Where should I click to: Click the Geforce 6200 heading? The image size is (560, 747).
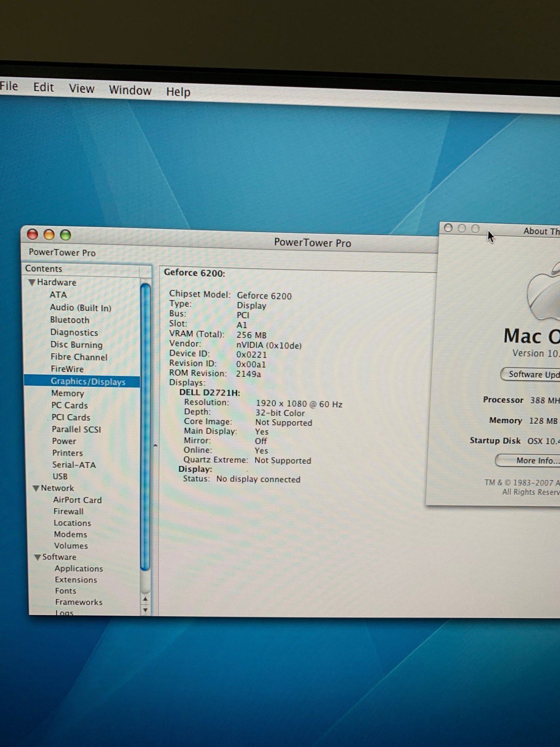pyautogui.click(x=195, y=273)
